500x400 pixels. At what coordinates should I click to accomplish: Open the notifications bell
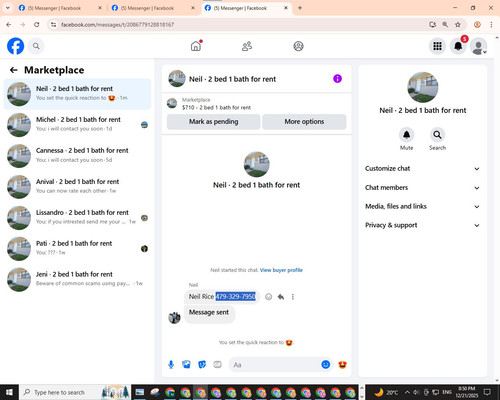[x=458, y=46]
